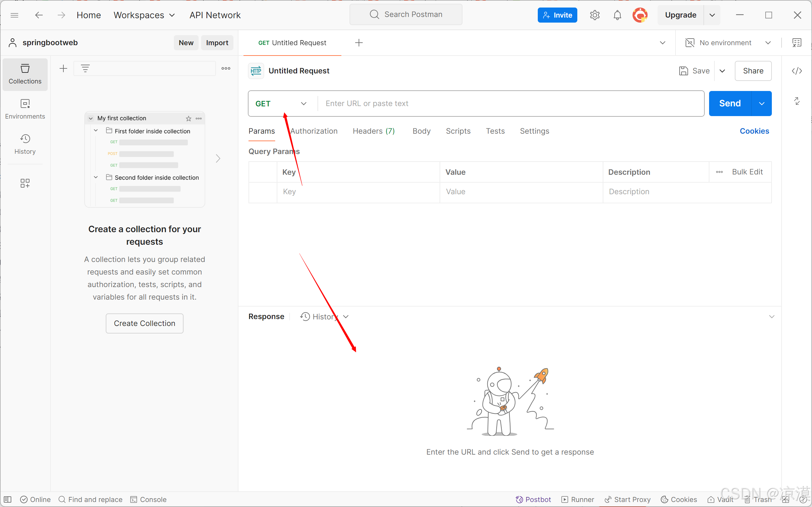This screenshot has height=507, width=812.
Task: Go back with the left arrow
Action: tap(39, 15)
